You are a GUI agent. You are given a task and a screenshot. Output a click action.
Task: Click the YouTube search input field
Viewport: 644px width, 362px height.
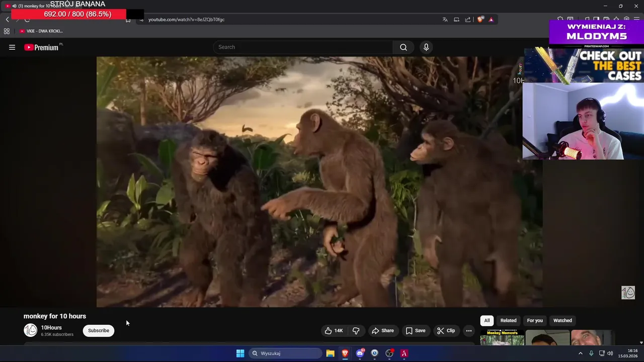click(x=303, y=47)
